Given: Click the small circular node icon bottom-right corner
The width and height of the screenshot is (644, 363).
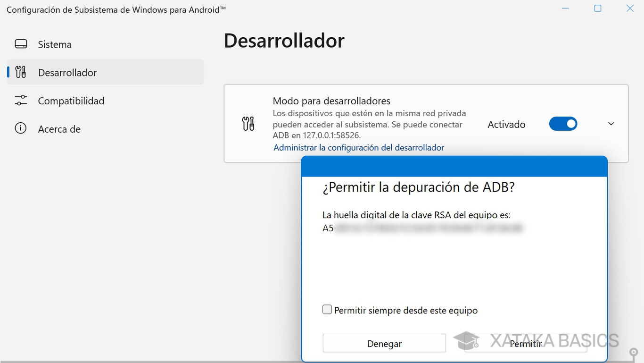Looking at the screenshot, I should (634, 352).
